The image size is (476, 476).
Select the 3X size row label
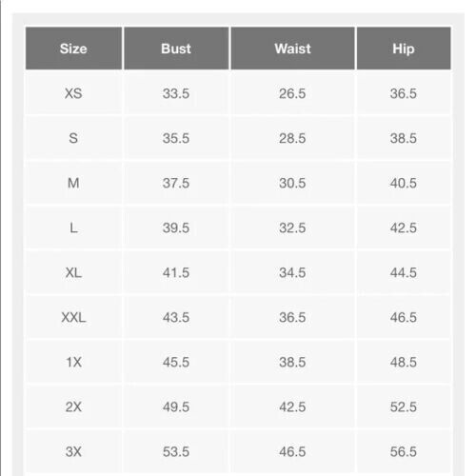pyautogui.click(x=73, y=451)
